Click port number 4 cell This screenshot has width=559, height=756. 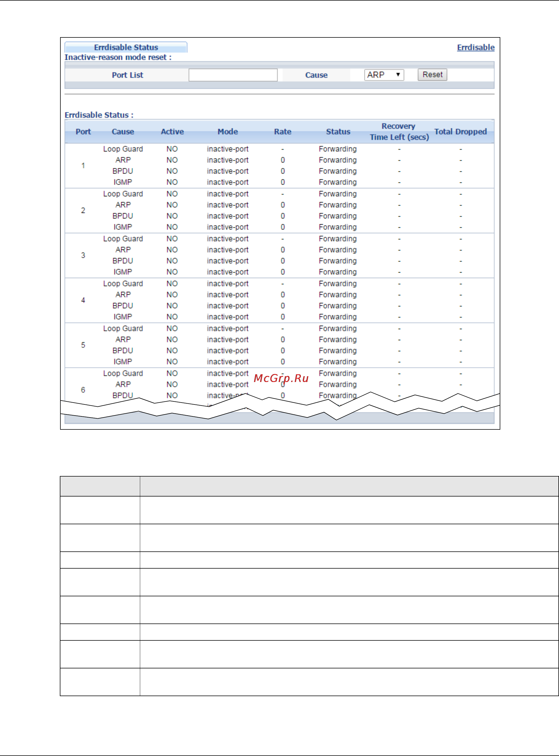click(x=83, y=300)
